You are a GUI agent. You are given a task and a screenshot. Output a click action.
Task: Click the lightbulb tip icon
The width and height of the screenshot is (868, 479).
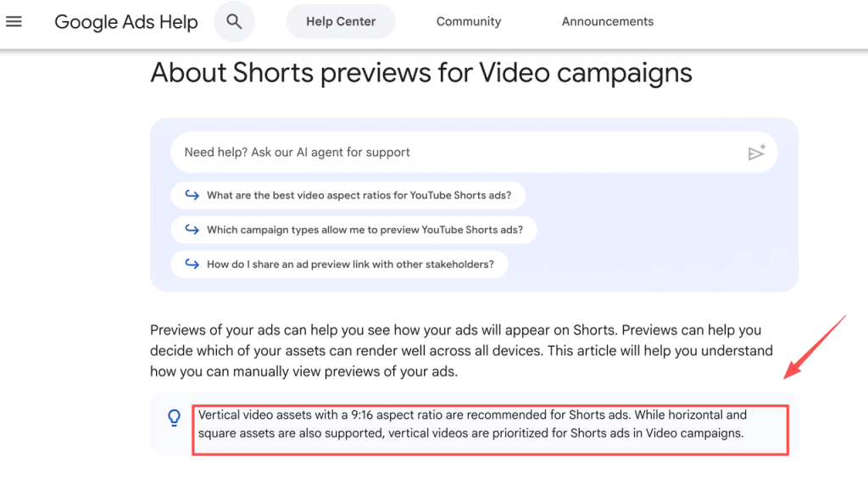(x=175, y=418)
